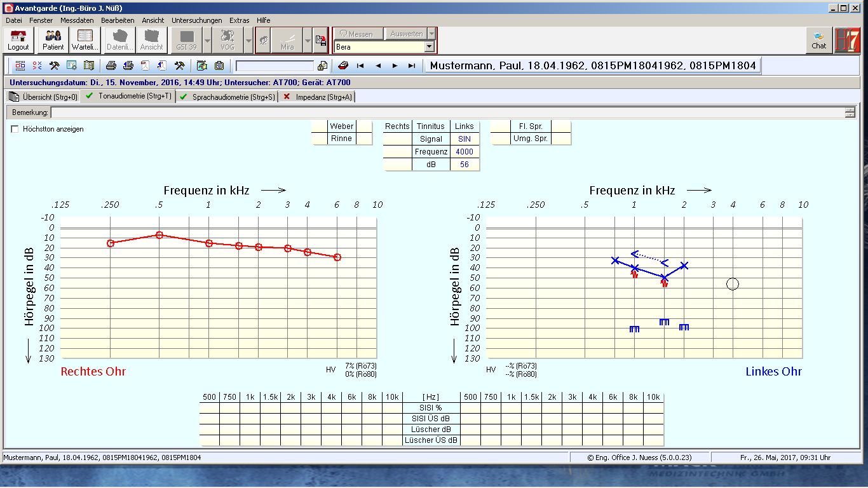The width and height of the screenshot is (868, 488).
Task: Open the Messdaten menu
Action: coord(77,20)
